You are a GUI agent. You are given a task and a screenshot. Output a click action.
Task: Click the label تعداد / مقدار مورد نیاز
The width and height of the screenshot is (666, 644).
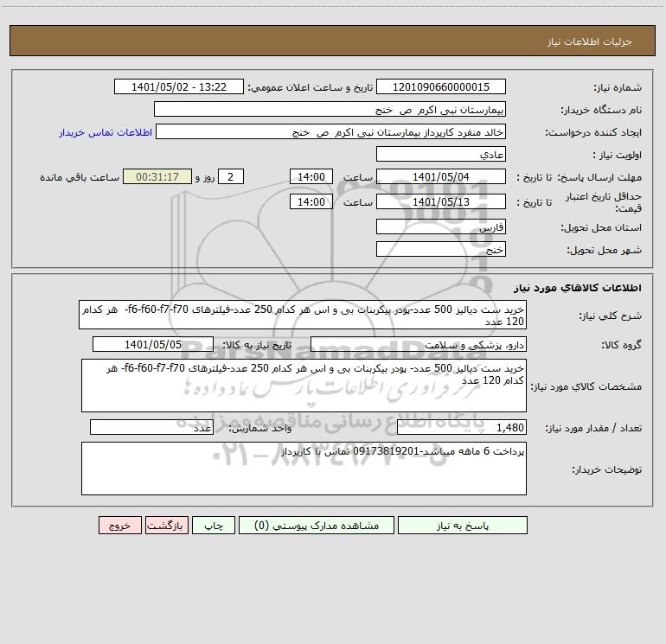tap(593, 428)
